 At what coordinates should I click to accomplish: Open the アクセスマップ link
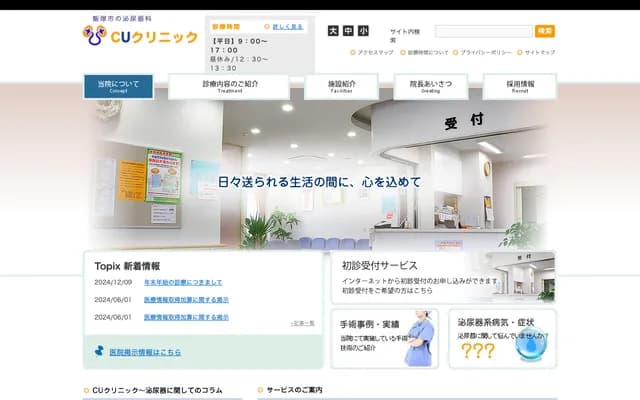(x=375, y=52)
